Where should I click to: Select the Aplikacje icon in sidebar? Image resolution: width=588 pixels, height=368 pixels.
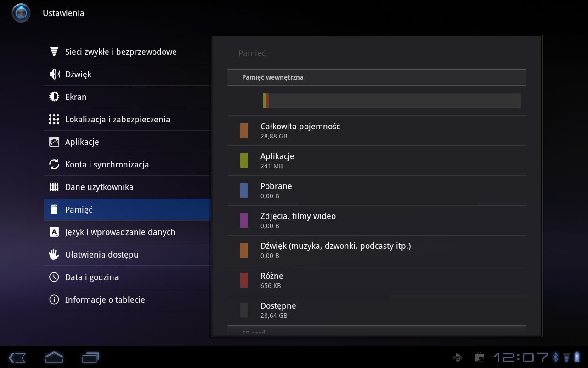(x=54, y=142)
